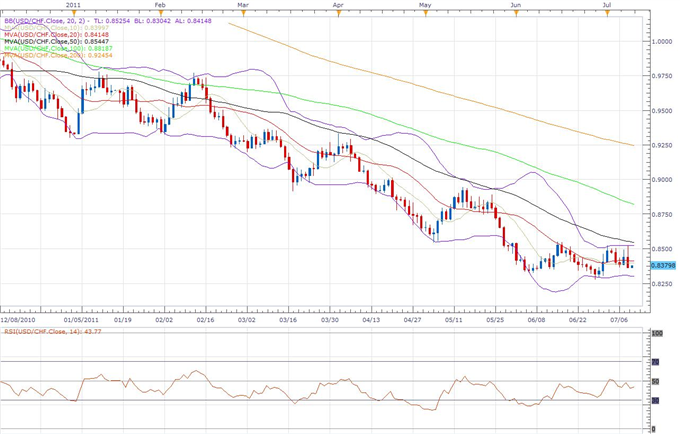Click the 0.8750 price axis label
Screen dimensions: 680x434
click(663, 214)
